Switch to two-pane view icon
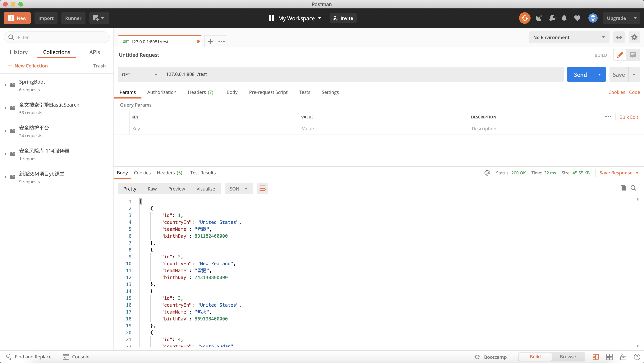The width and height of the screenshot is (644, 363). click(x=609, y=357)
